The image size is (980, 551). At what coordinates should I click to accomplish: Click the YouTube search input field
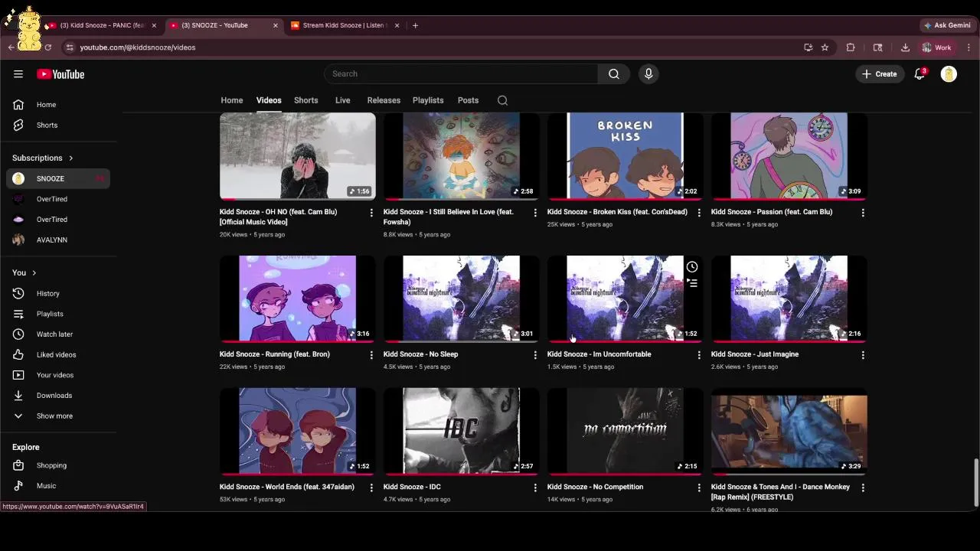coord(461,74)
